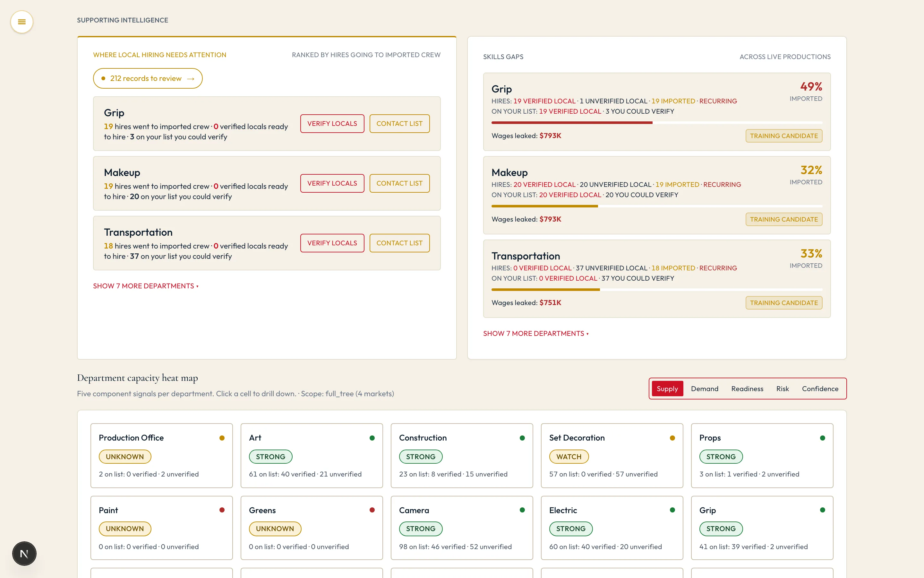Screen dimensions: 924x578
Task: Click Paint red status dot
Action: click(x=222, y=510)
